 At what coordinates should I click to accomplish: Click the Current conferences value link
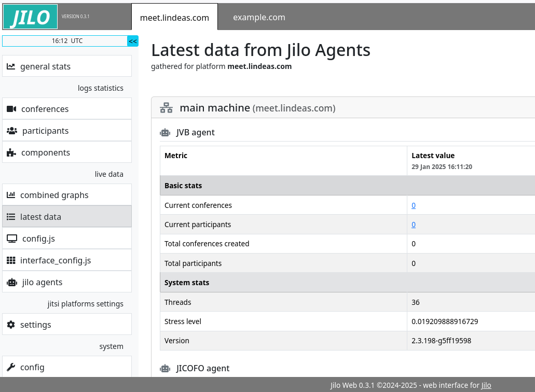414,205
